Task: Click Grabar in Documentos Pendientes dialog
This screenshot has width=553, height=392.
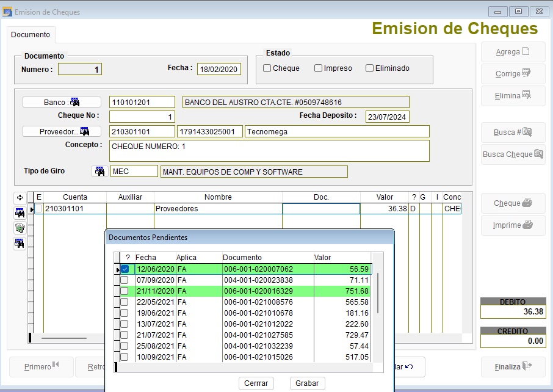Action: (307, 383)
